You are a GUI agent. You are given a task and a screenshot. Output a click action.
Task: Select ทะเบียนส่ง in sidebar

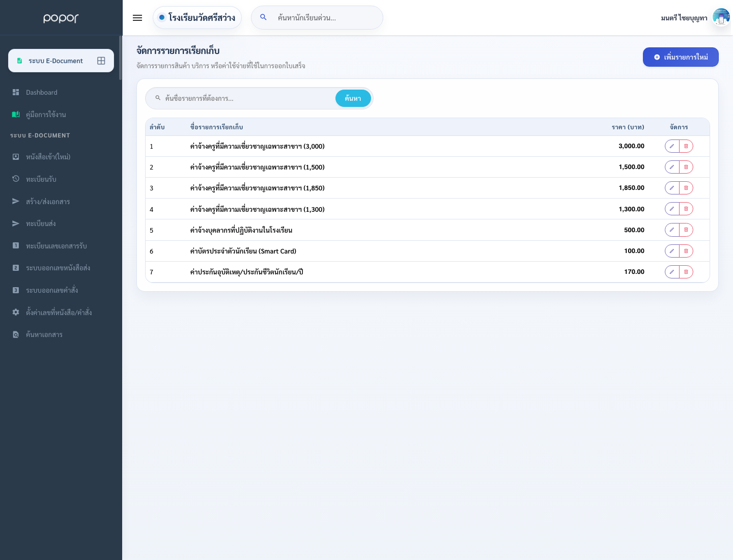61,223
